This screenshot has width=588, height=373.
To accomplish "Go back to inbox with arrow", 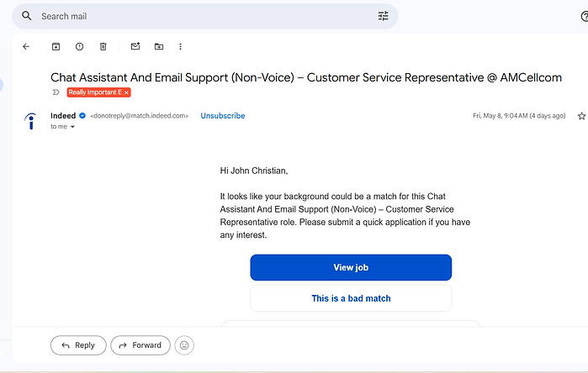I will click(26, 46).
